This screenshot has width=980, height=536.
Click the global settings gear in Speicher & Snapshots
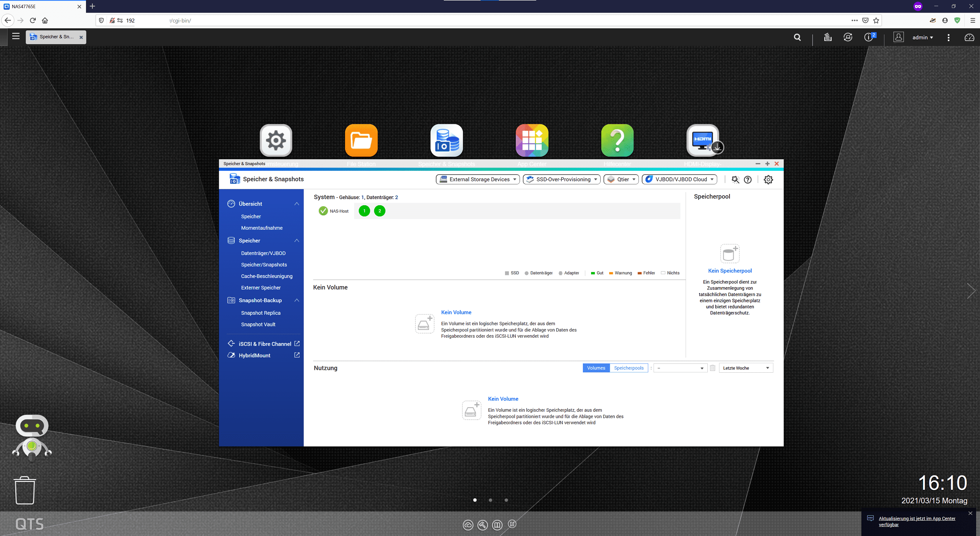768,180
